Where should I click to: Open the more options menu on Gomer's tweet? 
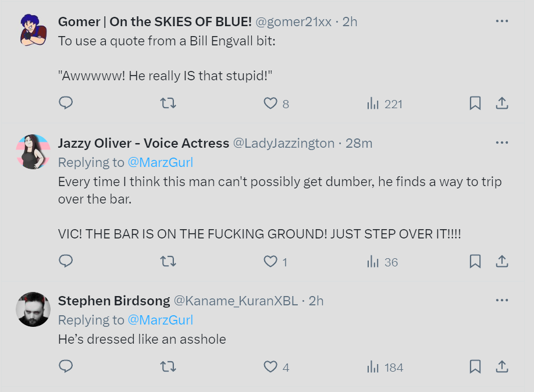coord(501,20)
